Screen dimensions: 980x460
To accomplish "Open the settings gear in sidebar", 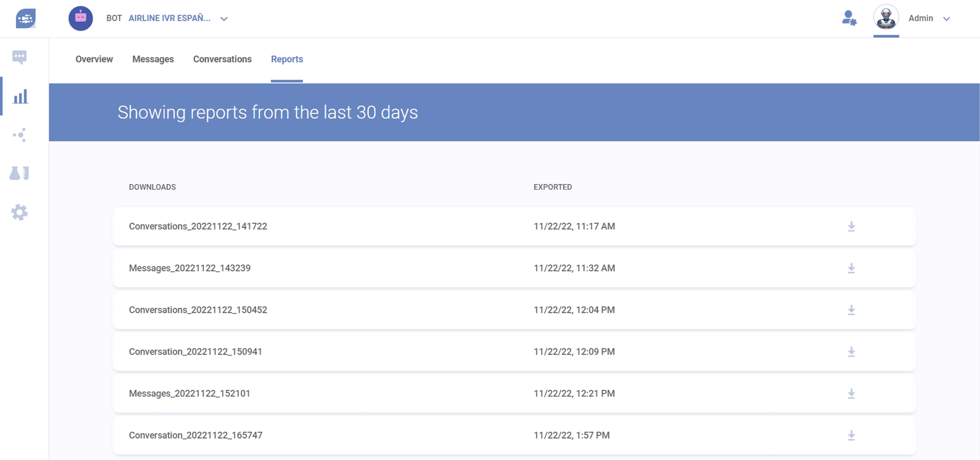I will pos(20,212).
